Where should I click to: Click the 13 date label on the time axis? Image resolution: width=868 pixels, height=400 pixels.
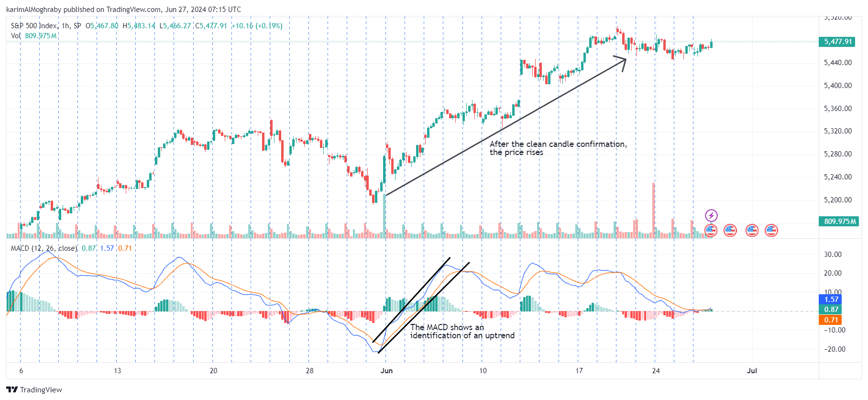118,371
